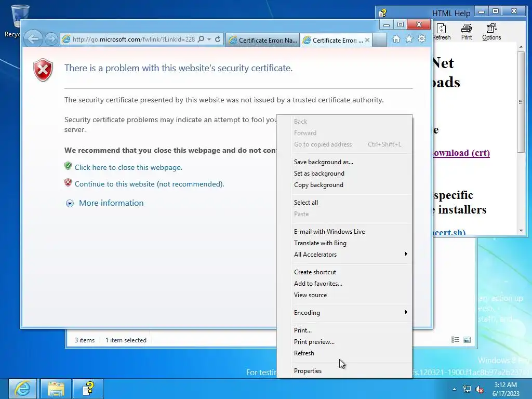The image size is (532, 399).
Task: Open a new tab in Internet Explorer
Action: tap(380, 40)
